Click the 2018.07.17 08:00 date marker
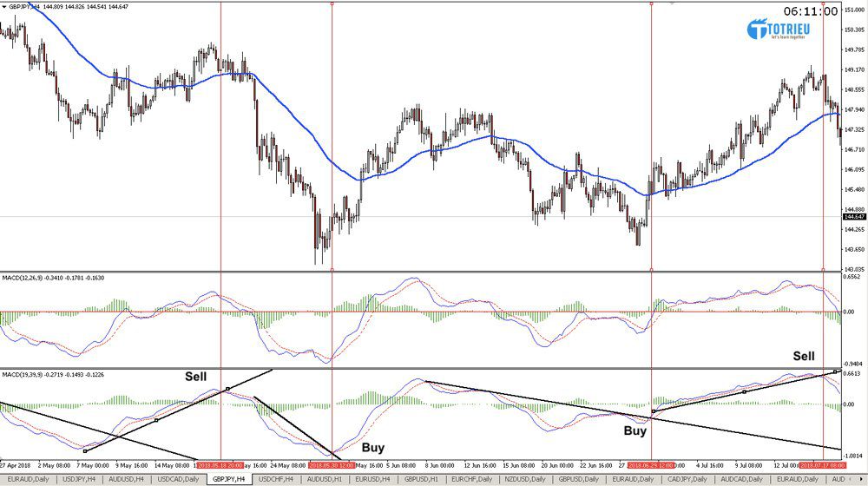This screenshot has height=486, width=868. click(823, 465)
